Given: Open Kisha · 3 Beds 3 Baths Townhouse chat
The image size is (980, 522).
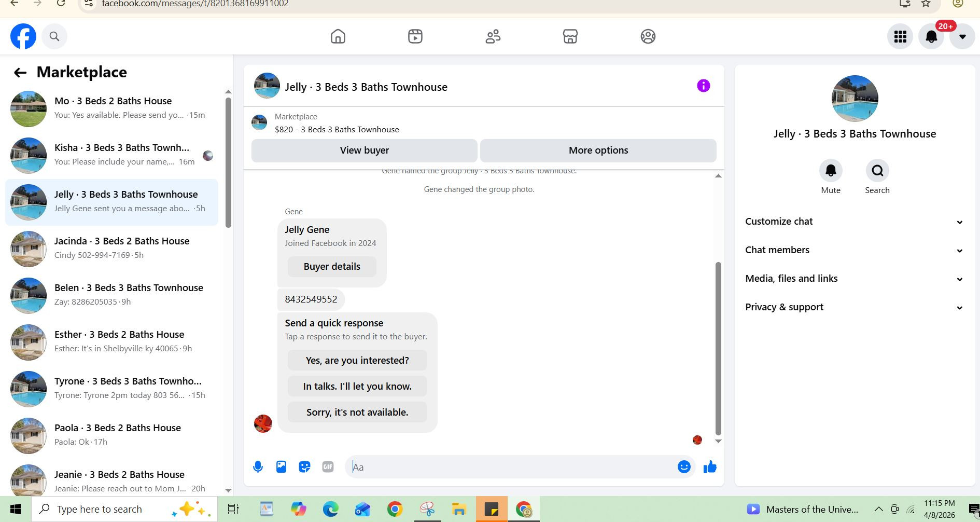Looking at the screenshot, I should click(x=111, y=156).
